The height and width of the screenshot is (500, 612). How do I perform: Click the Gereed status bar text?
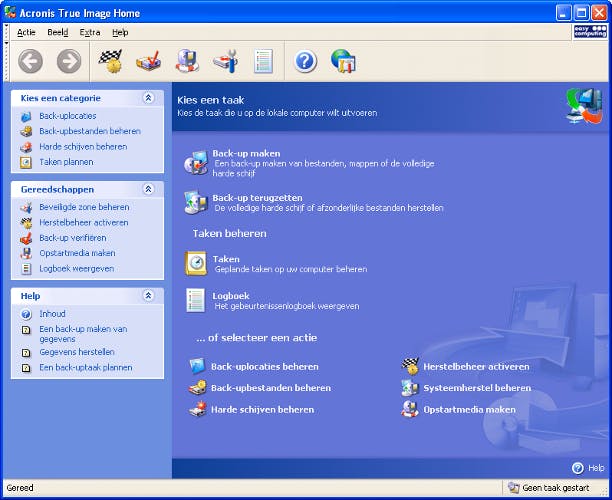click(20, 488)
